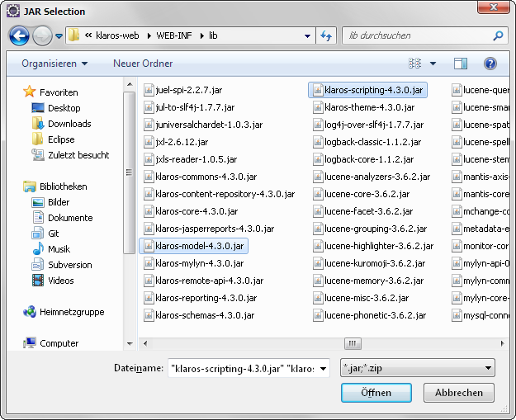Select klaros-mylyn-4.3.0.jar file
Viewport: 516px width, 420px height.
coord(194,263)
